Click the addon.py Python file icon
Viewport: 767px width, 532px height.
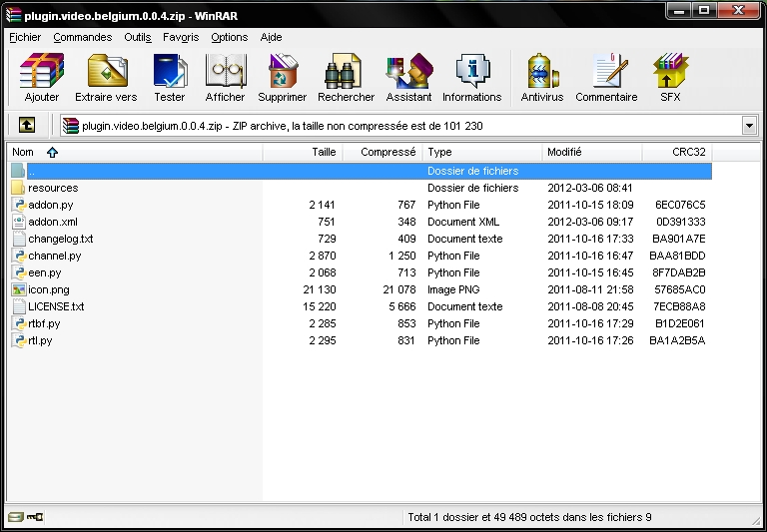click(19, 205)
